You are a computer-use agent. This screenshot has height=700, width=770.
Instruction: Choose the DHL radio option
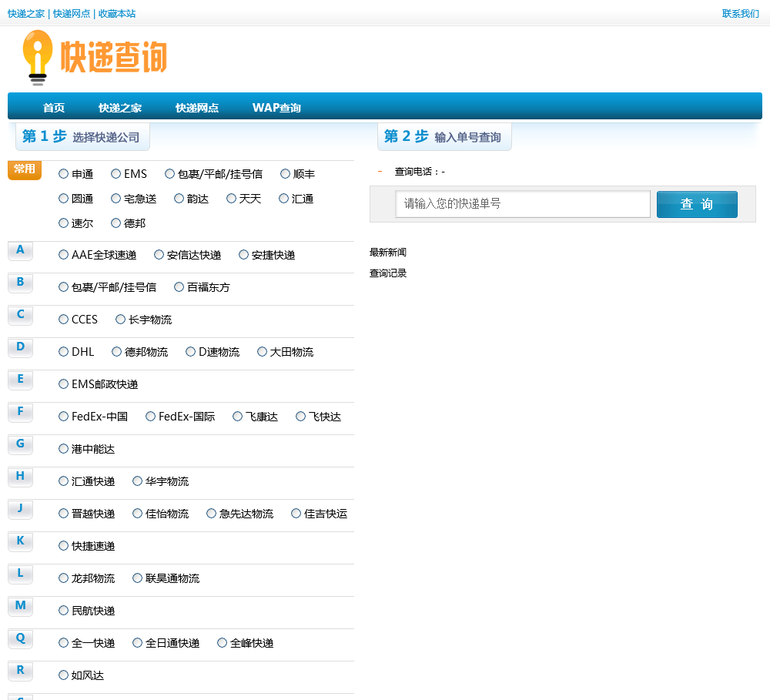point(64,352)
